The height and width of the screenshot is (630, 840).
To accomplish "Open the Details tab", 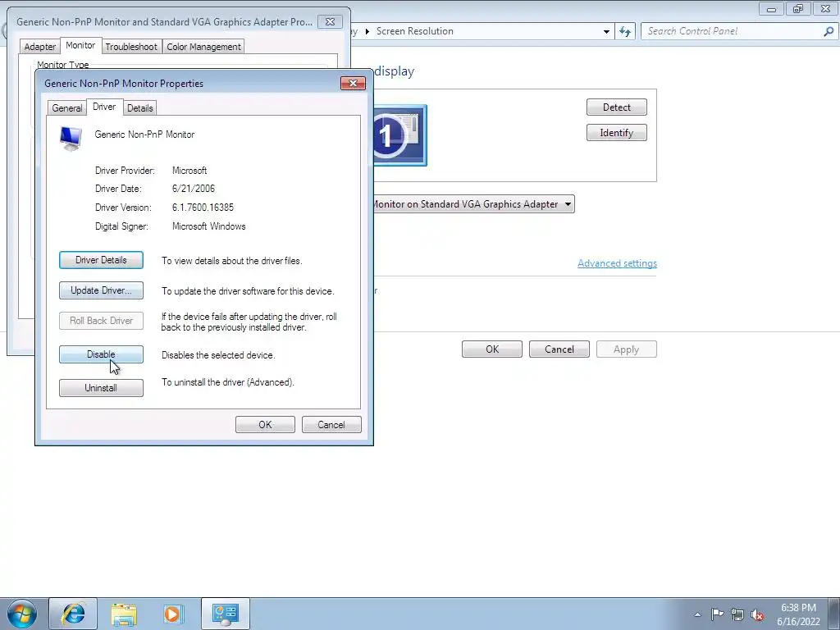I will (x=139, y=107).
